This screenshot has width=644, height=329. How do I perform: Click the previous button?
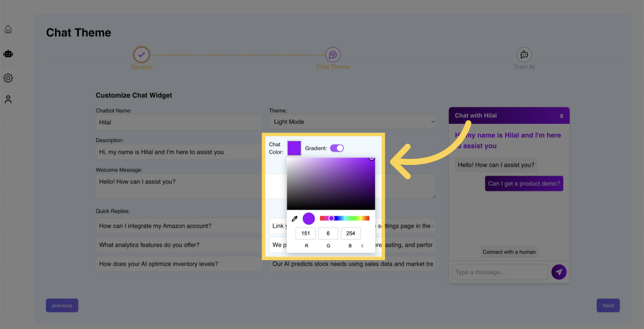point(62,305)
